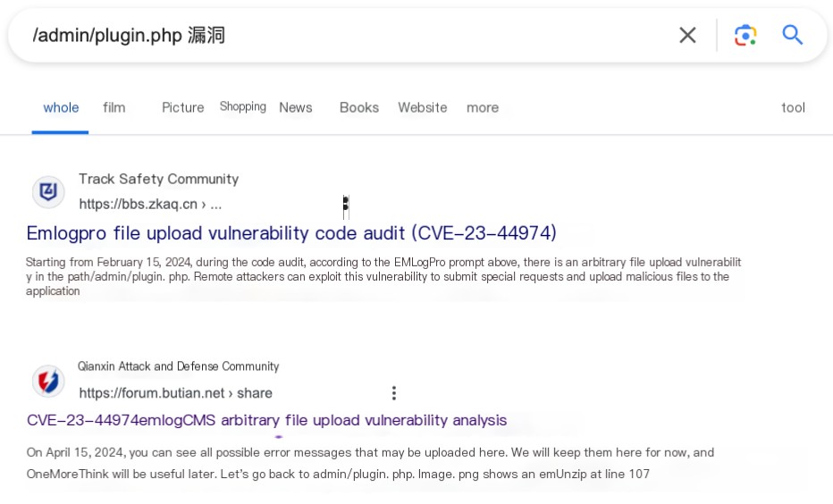
Task: Click the 'Qianxin Attack and Defense Community' site name
Action: point(178,366)
